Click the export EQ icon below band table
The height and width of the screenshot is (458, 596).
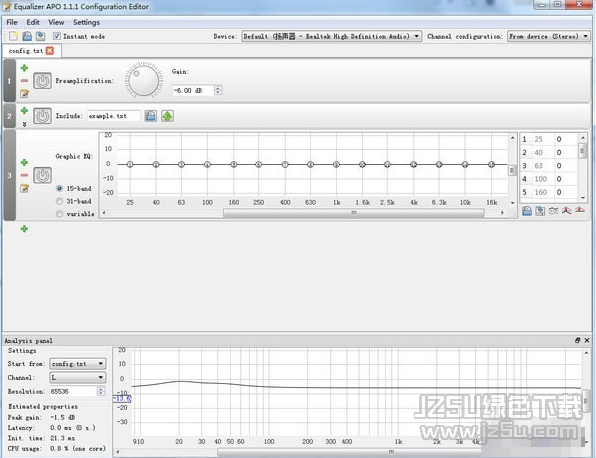540,211
